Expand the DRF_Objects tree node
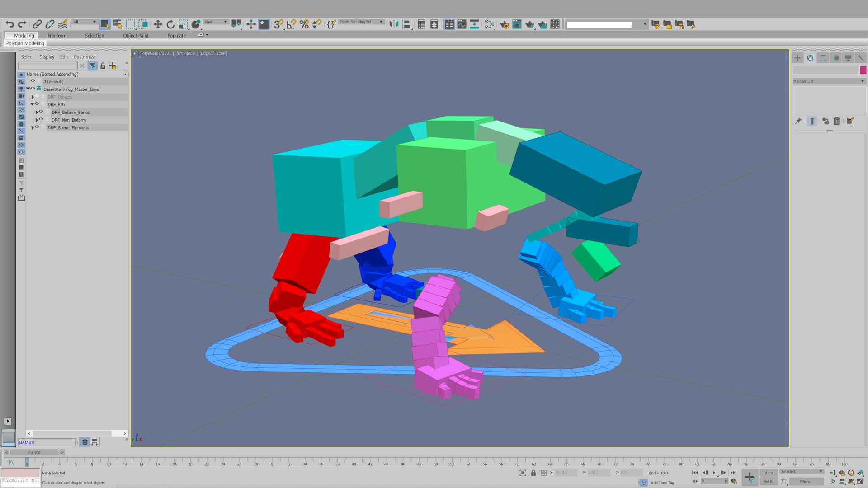This screenshot has height=488, width=868. tap(33, 97)
